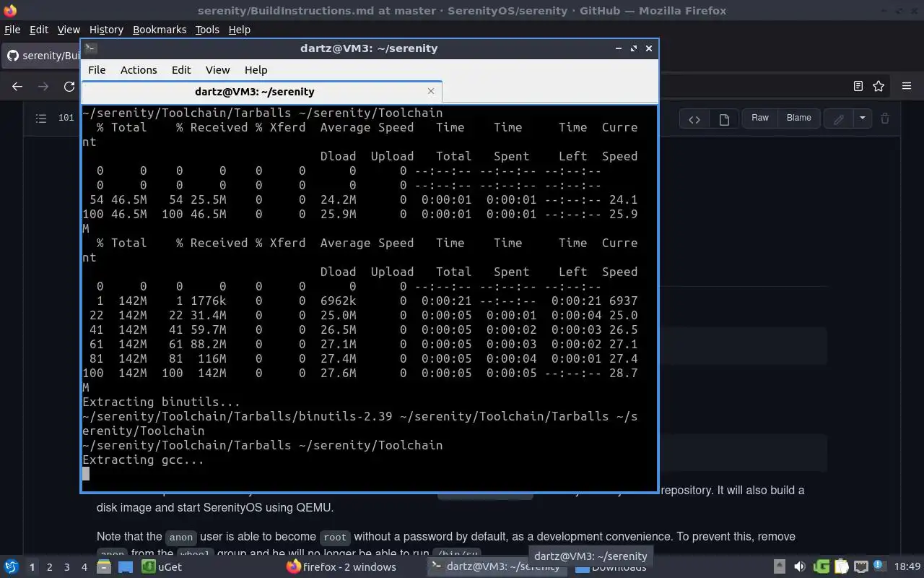
Task: Open the volume control in the system tray
Action: click(x=800, y=567)
